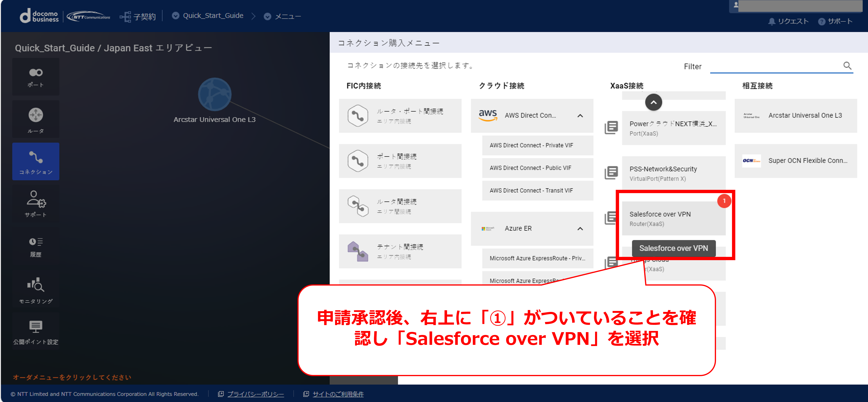
Task: Select Super OCN Flexible Conn... card
Action: [x=796, y=161]
